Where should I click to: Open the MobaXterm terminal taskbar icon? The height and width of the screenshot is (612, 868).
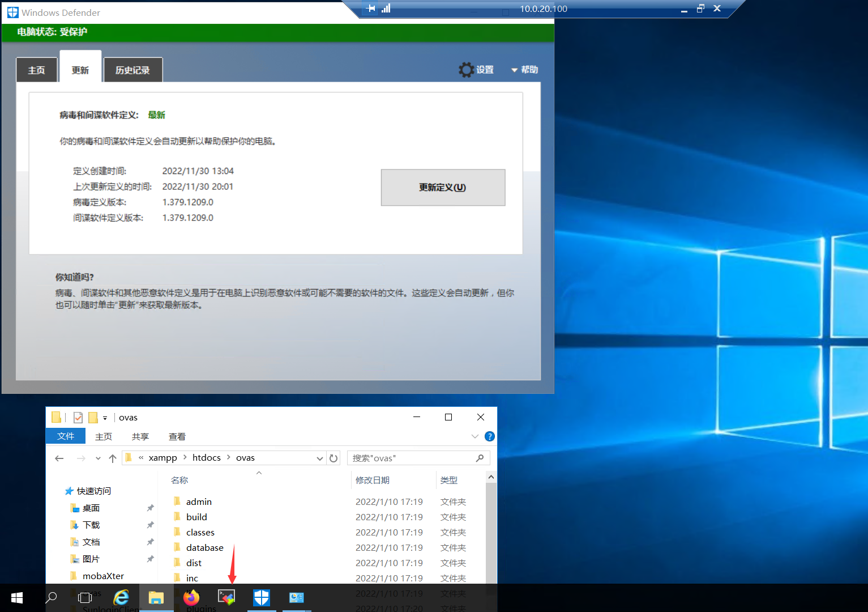pos(226,597)
